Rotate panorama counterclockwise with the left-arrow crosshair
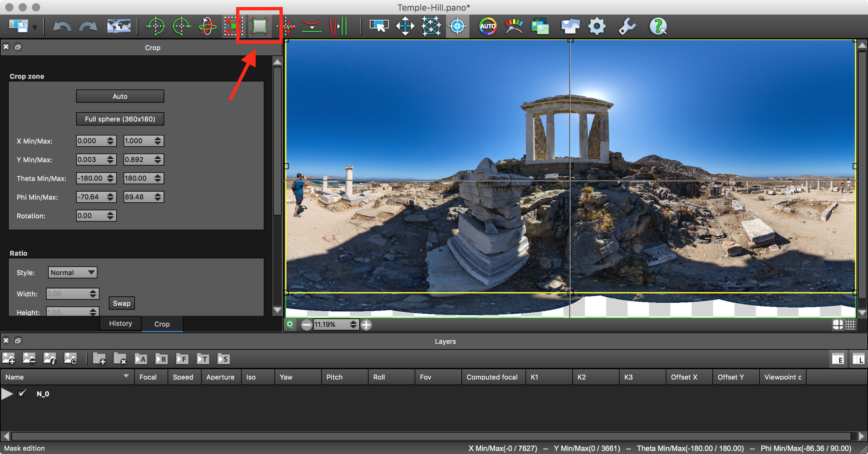This screenshot has width=868, height=454. click(155, 26)
